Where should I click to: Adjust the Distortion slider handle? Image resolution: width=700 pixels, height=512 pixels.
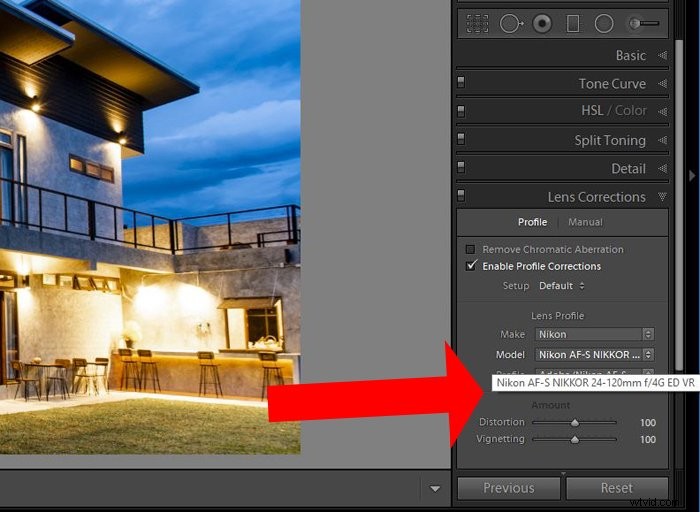pos(575,422)
